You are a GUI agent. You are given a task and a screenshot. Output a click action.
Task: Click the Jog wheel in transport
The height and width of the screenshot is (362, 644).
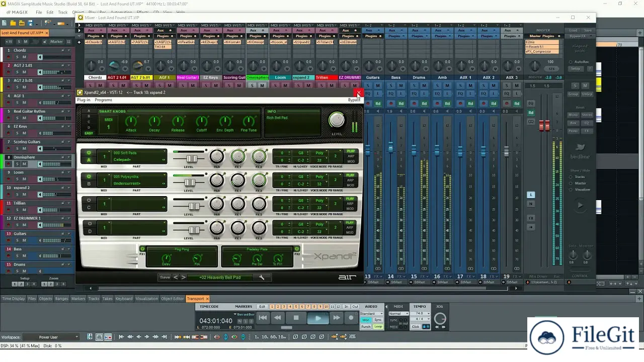[440, 318]
